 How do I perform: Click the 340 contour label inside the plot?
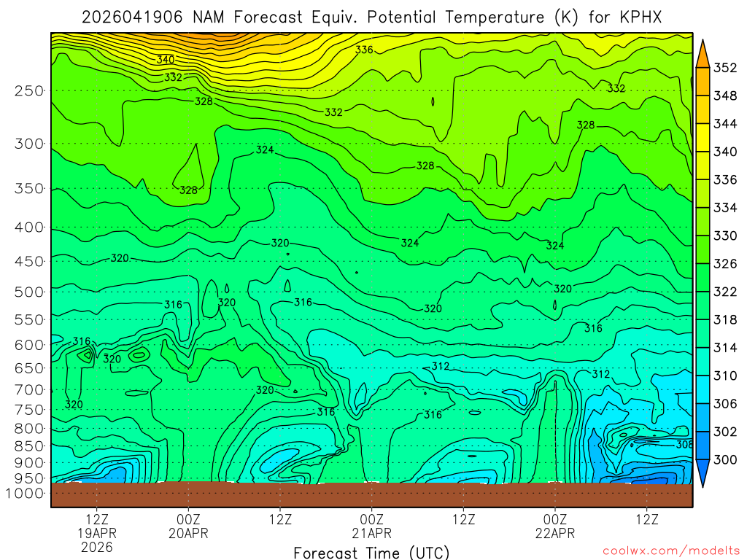coord(166,60)
